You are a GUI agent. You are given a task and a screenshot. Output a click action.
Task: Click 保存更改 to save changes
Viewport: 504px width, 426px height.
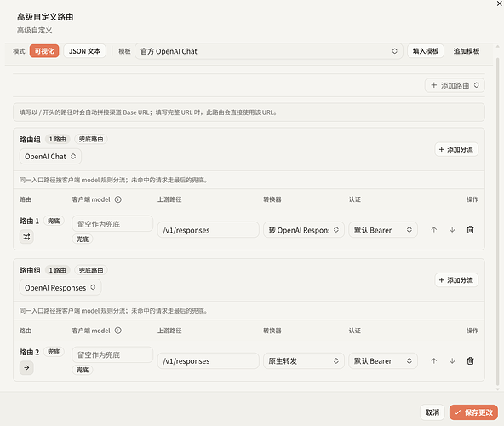click(x=473, y=412)
